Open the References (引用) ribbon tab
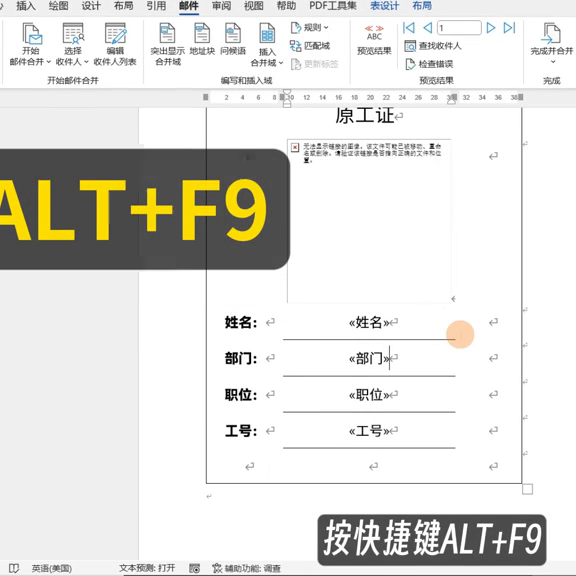The image size is (576, 576). (156, 6)
